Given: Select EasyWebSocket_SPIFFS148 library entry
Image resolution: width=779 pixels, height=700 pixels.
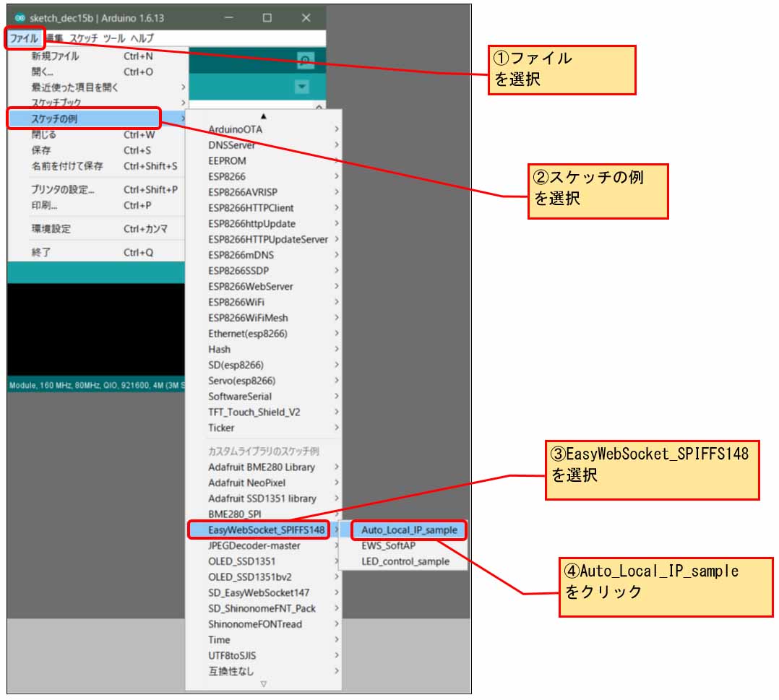Looking at the screenshot, I should (264, 530).
